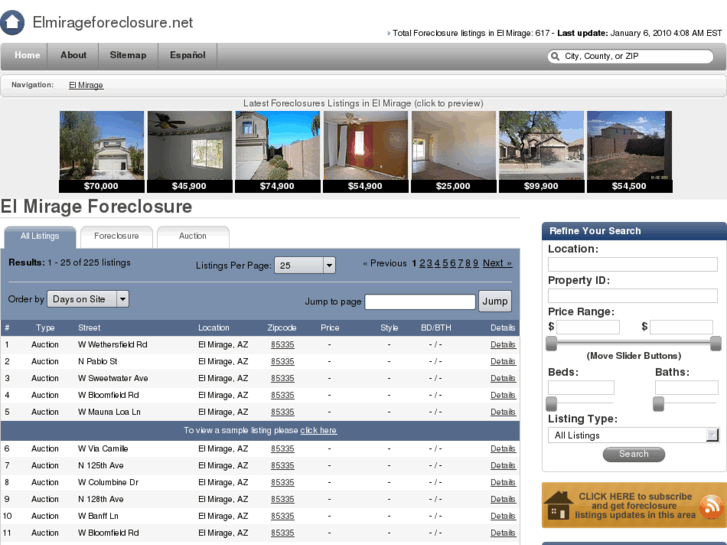The height and width of the screenshot is (545, 727).
Task: Click the El Mirage breadcrumb link
Action: (x=86, y=85)
